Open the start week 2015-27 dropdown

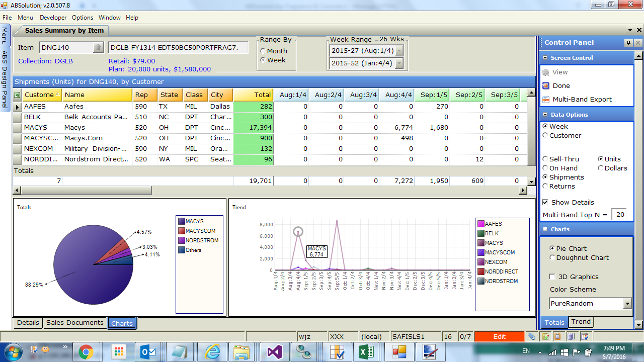pyautogui.click(x=399, y=51)
